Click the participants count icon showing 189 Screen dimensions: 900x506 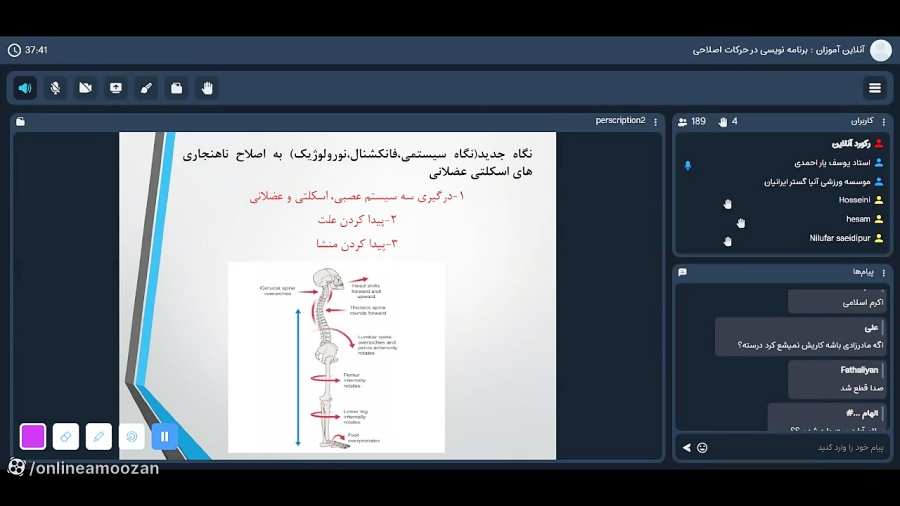682,122
